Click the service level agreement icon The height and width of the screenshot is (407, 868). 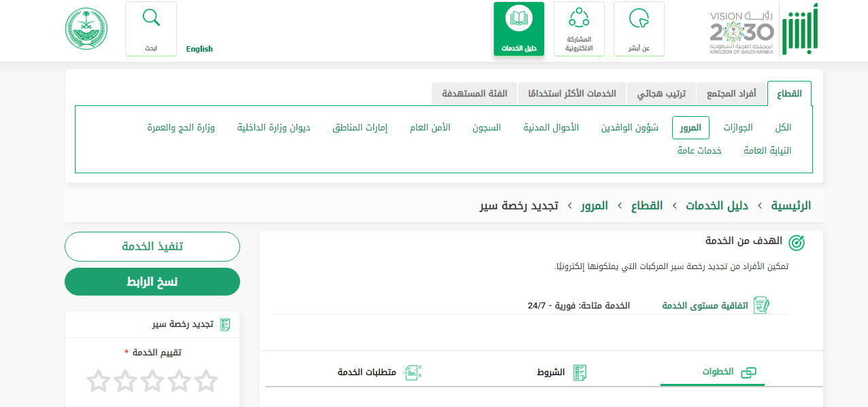click(761, 305)
